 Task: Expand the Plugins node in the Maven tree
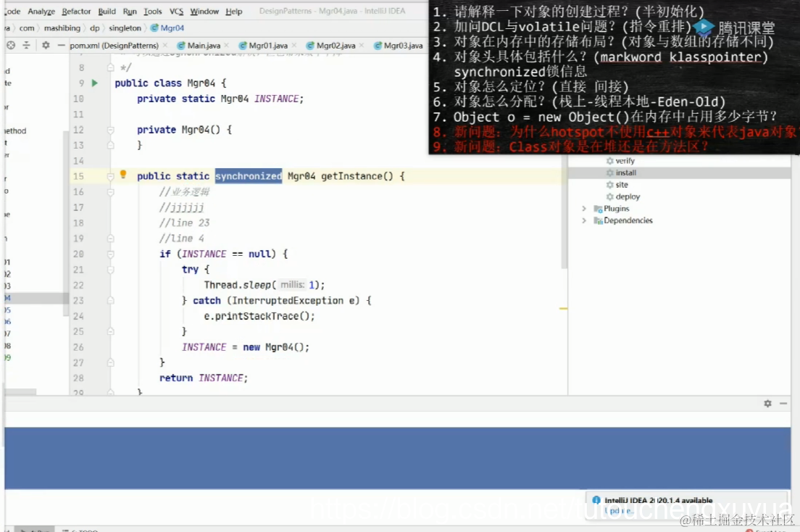click(x=584, y=209)
